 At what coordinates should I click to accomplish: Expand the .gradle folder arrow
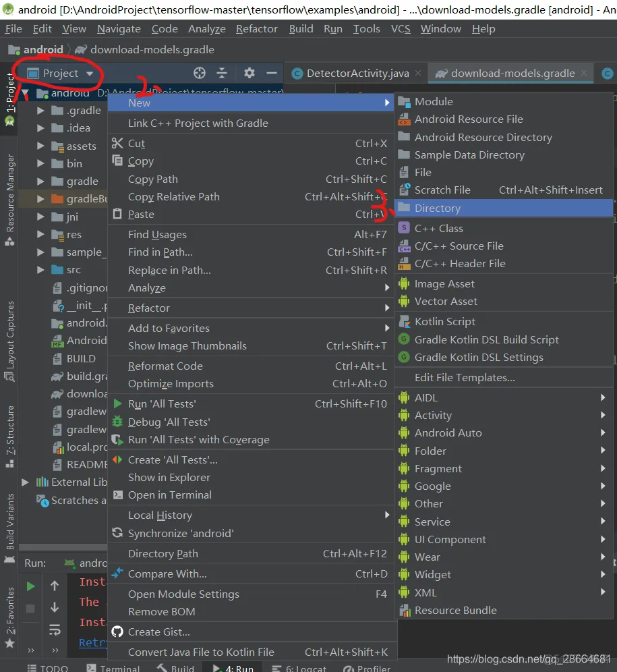tap(40, 111)
